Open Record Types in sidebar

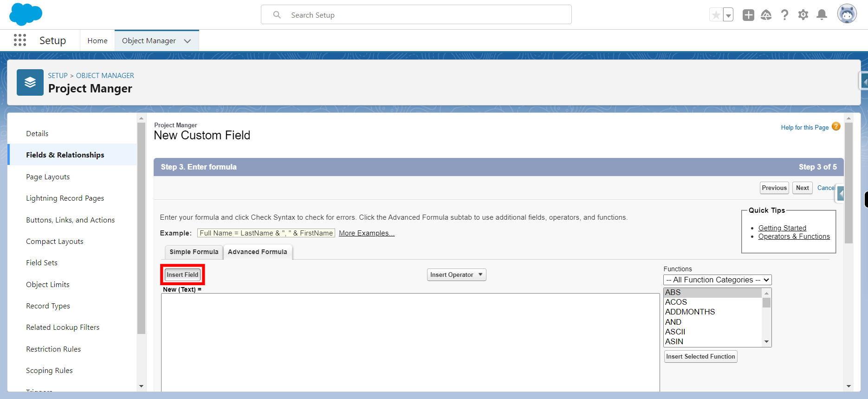click(48, 306)
